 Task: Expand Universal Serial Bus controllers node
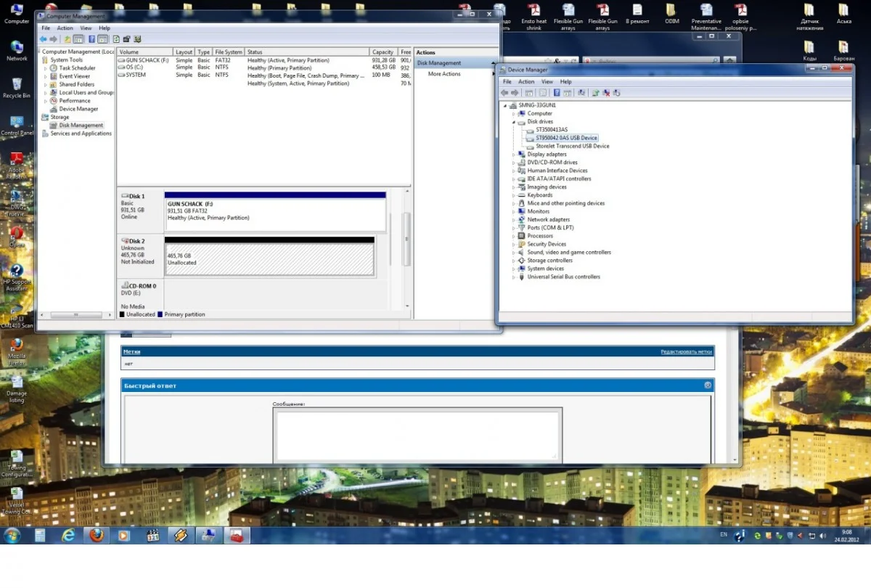pyautogui.click(x=514, y=277)
